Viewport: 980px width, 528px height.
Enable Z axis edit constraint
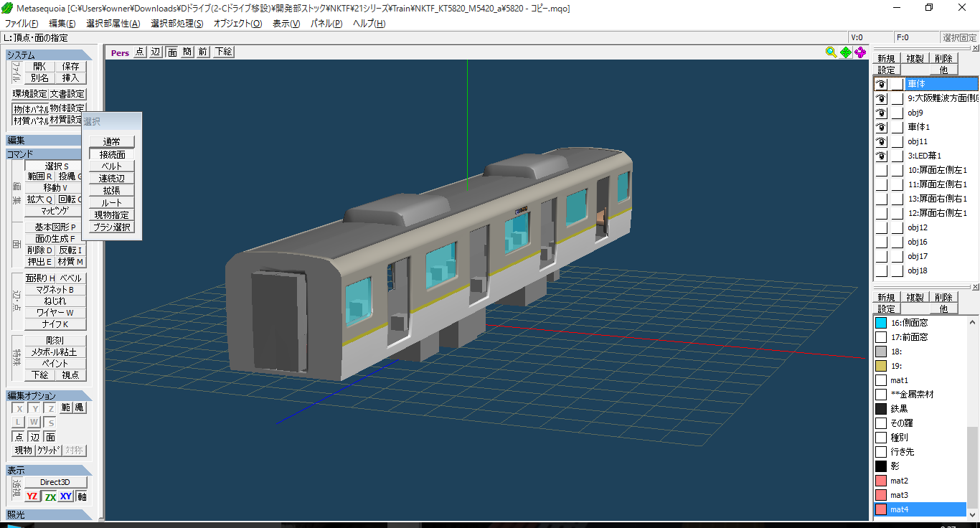coord(50,408)
